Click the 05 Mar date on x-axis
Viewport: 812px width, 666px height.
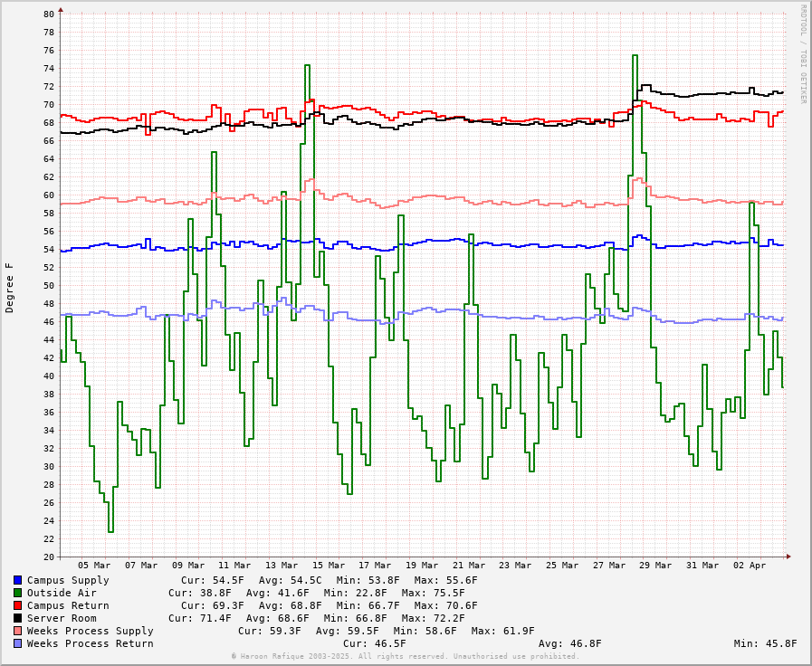point(94,566)
